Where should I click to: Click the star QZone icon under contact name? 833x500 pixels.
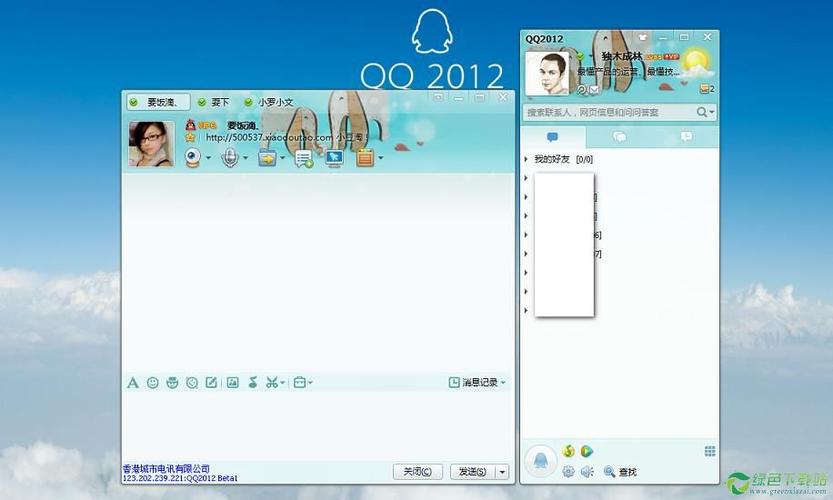(190, 138)
